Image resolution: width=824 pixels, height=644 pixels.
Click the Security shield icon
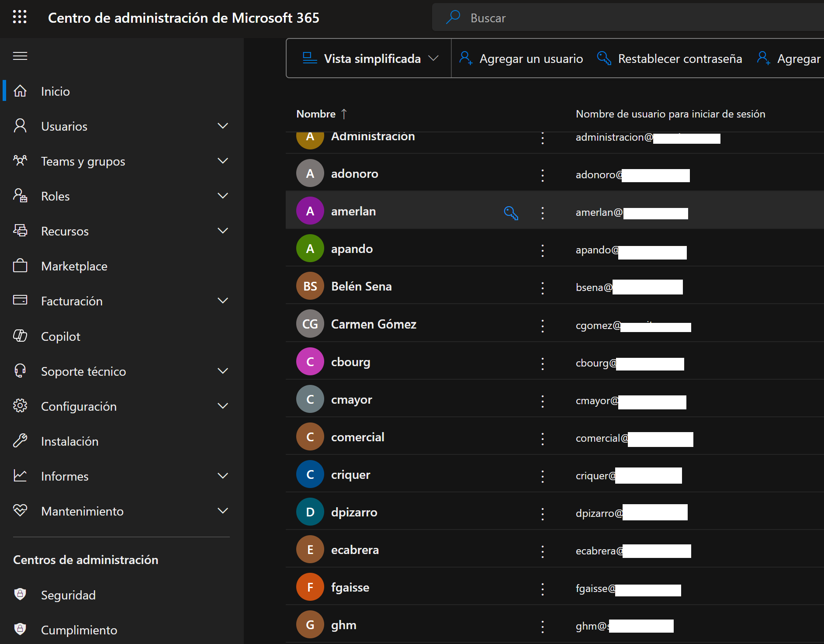pos(20,595)
